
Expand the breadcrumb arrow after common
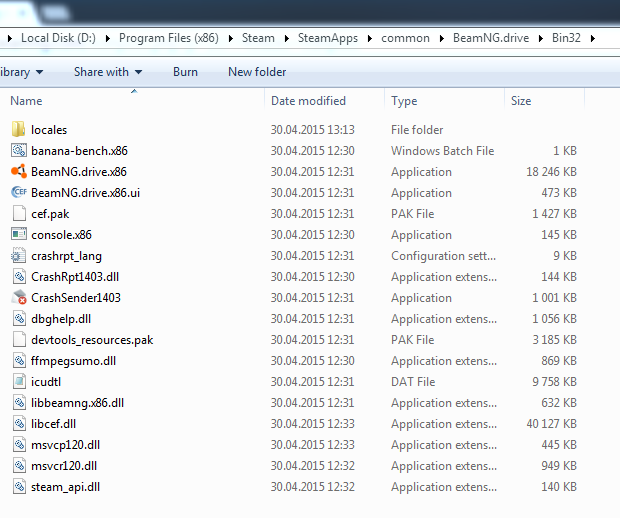[x=442, y=38]
